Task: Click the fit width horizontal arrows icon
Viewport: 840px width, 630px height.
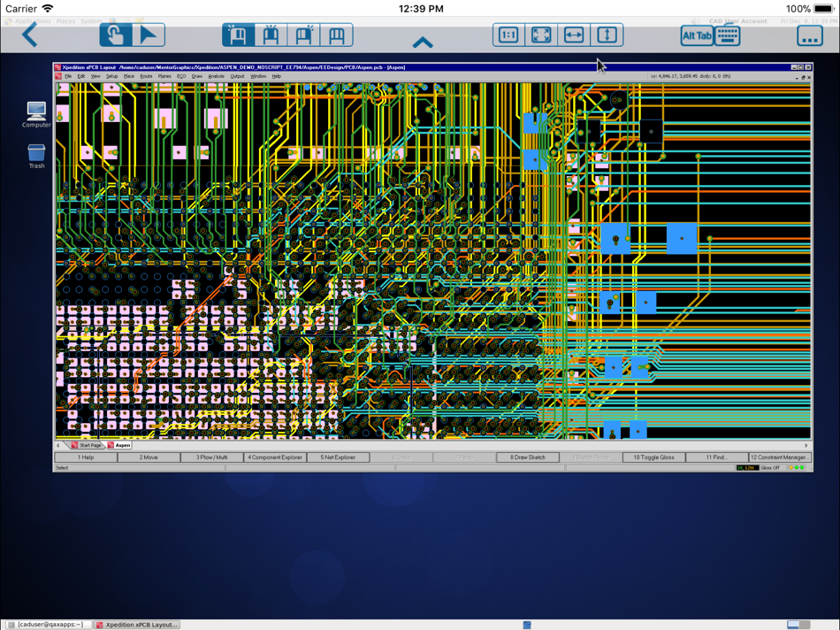Action: (574, 35)
